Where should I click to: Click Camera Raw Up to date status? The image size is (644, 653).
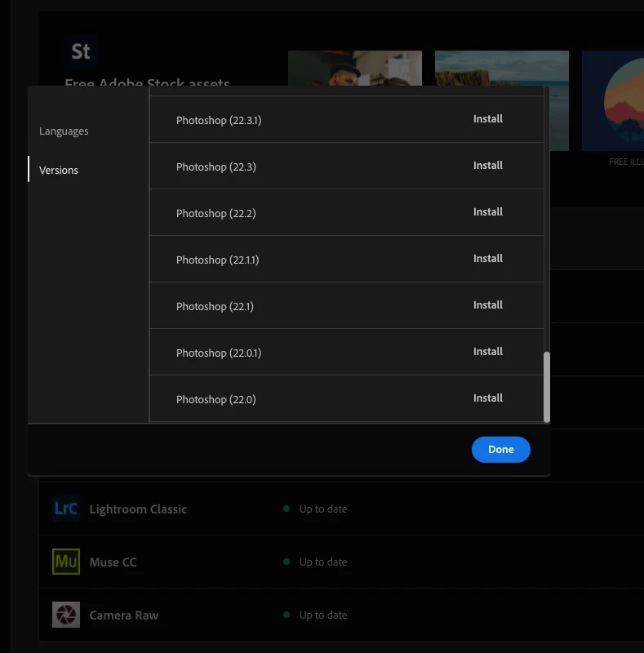coord(315,615)
